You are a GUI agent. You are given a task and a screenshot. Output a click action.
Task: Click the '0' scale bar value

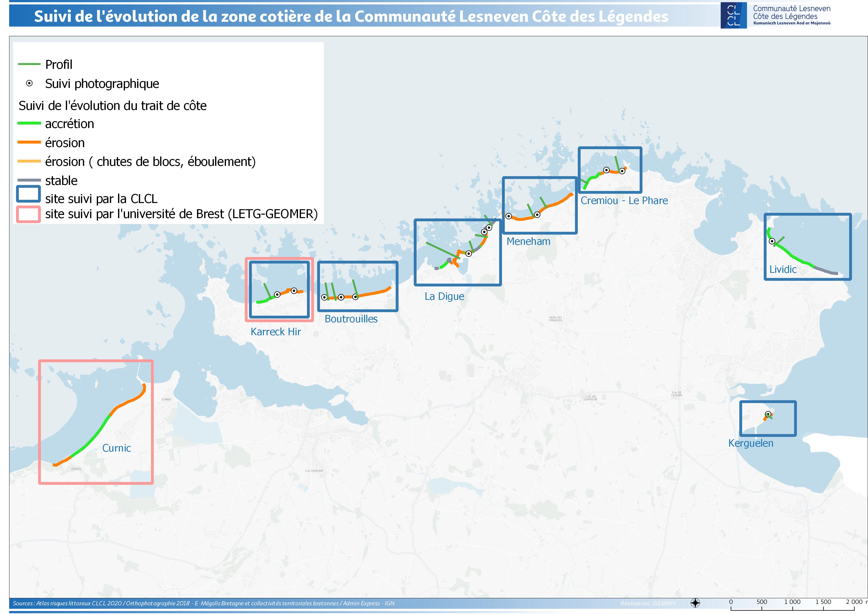pyautogui.click(x=731, y=602)
